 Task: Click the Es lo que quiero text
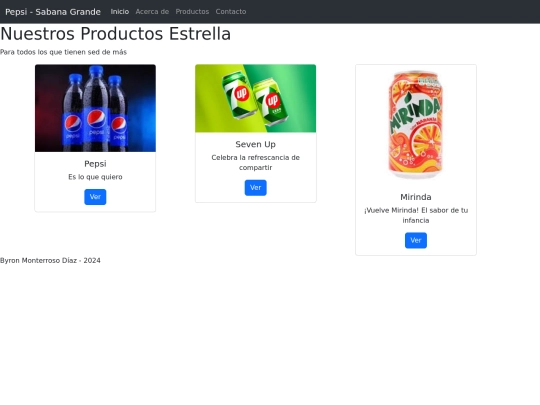95,177
